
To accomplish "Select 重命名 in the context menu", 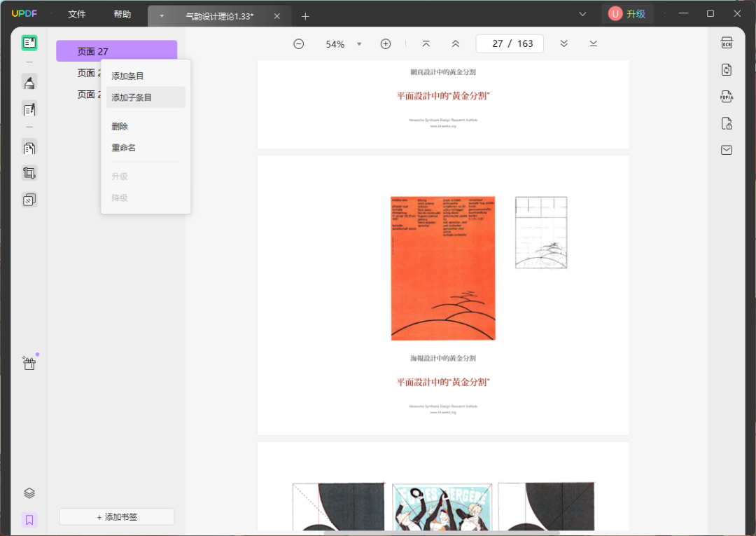I will tap(124, 148).
